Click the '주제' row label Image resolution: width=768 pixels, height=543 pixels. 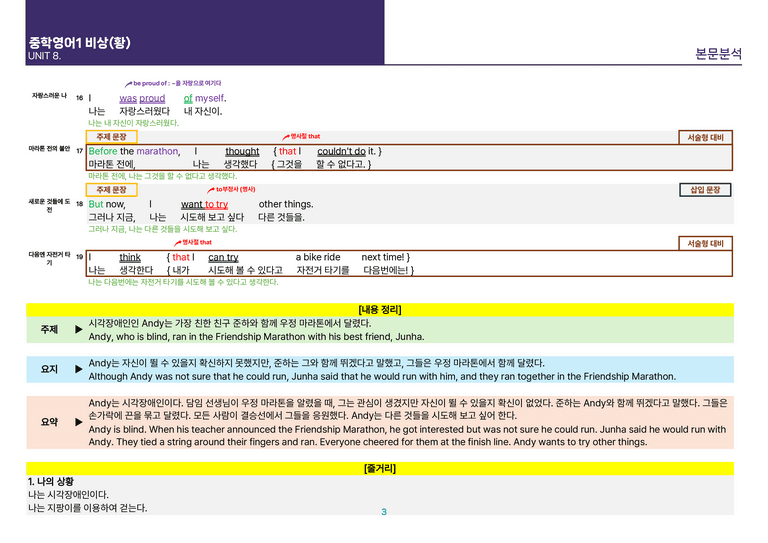(49, 330)
